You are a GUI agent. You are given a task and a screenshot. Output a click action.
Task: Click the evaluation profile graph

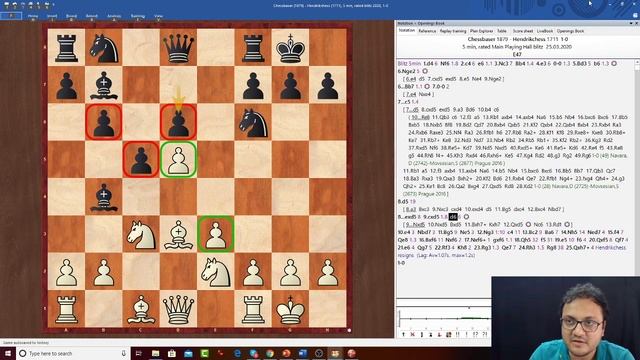point(444,318)
